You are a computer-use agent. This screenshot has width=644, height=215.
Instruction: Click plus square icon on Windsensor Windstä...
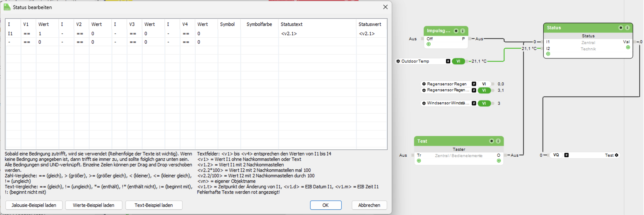474,103
